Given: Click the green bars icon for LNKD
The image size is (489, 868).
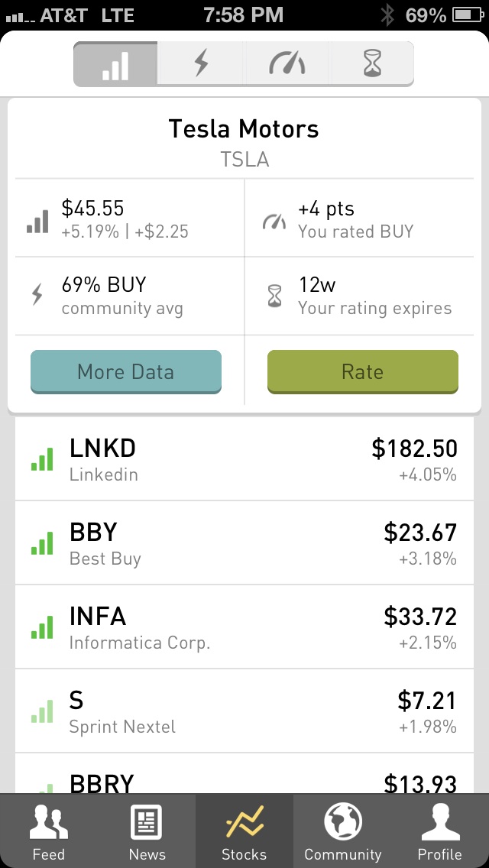Looking at the screenshot, I should pyautogui.click(x=42, y=458).
